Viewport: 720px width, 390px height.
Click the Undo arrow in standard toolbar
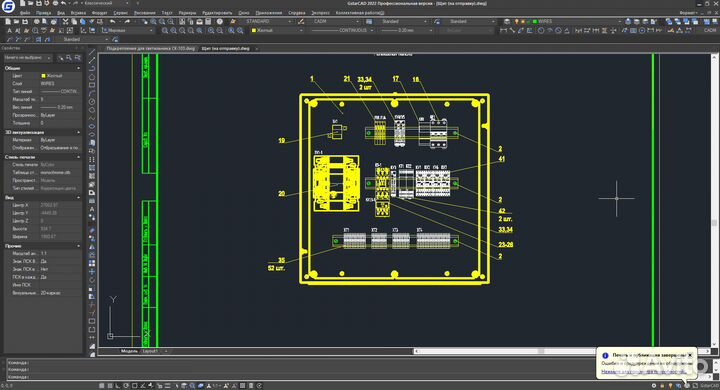112,22
